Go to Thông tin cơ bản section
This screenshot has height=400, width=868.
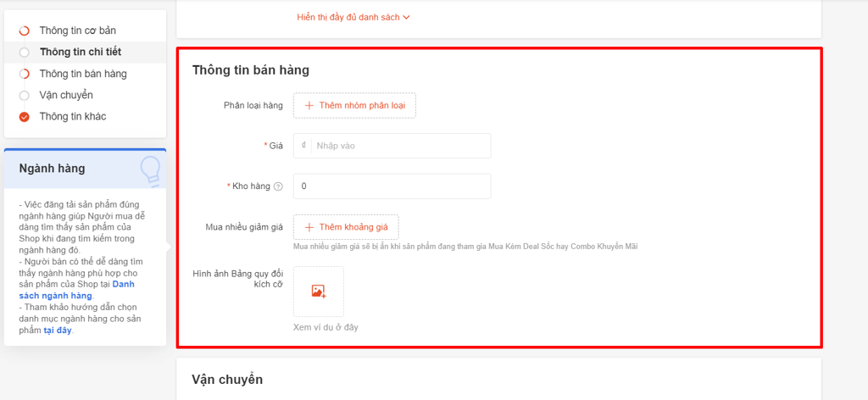(x=77, y=31)
